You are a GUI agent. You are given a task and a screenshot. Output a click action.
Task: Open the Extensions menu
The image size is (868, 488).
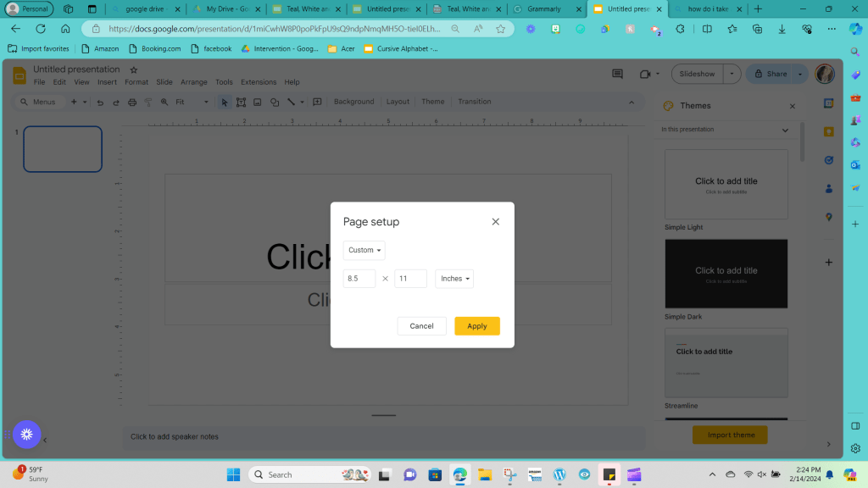point(259,82)
